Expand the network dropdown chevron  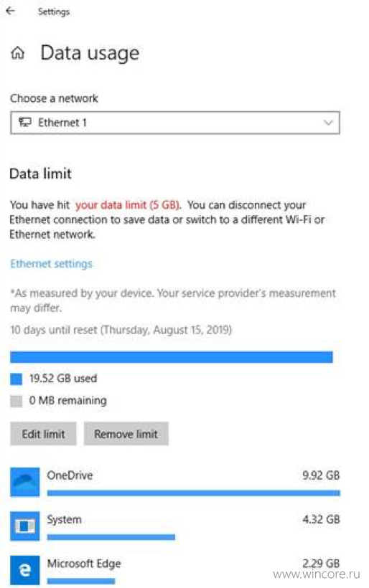click(329, 123)
